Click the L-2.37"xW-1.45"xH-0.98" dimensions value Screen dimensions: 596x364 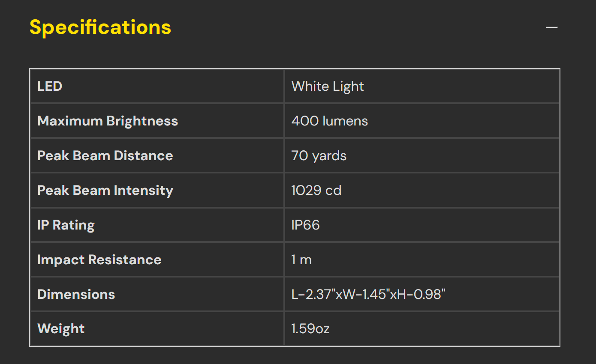[x=369, y=294]
